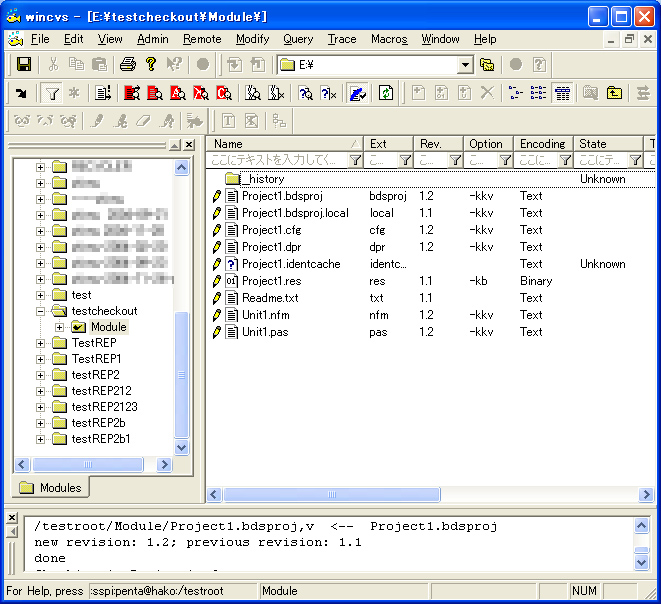Toggle the State column filter funnel

[635, 160]
